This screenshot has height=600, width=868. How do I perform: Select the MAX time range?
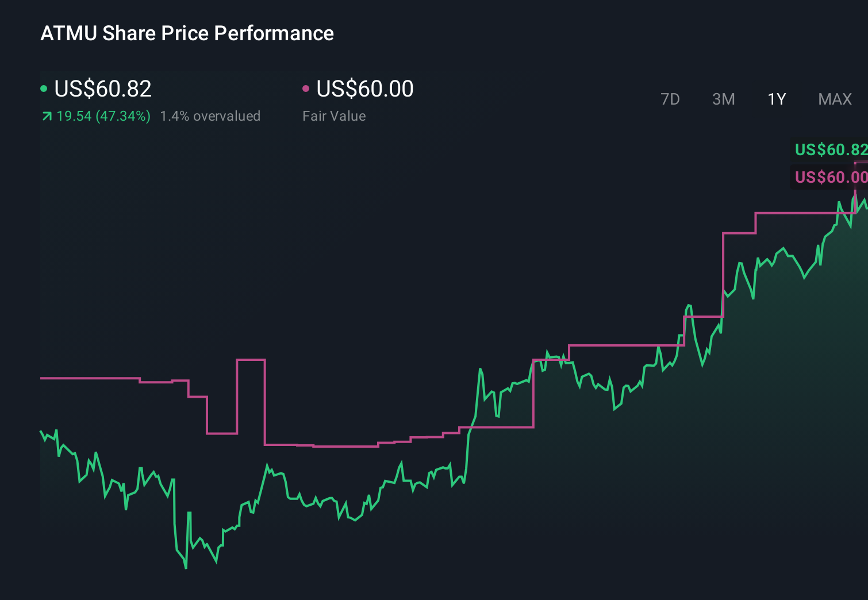tap(834, 99)
